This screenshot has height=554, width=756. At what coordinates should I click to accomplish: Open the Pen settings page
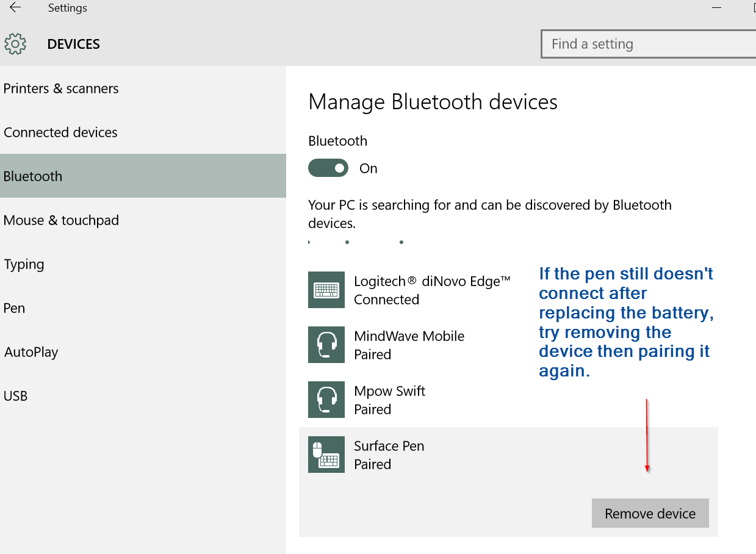pyautogui.click(x=15, y=308)
